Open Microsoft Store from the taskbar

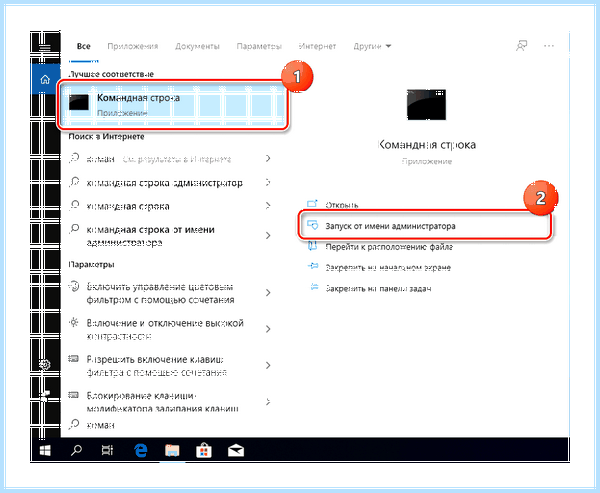click(x=204, y=451)
